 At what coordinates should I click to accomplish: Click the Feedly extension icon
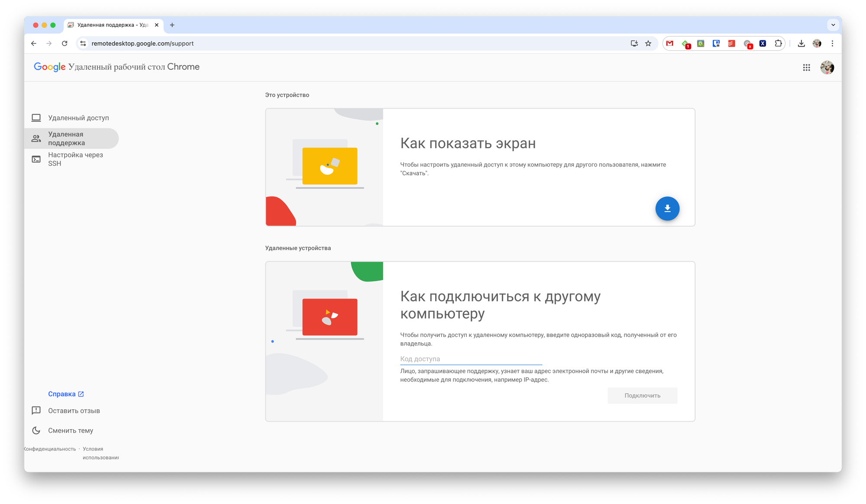point(685,43)
